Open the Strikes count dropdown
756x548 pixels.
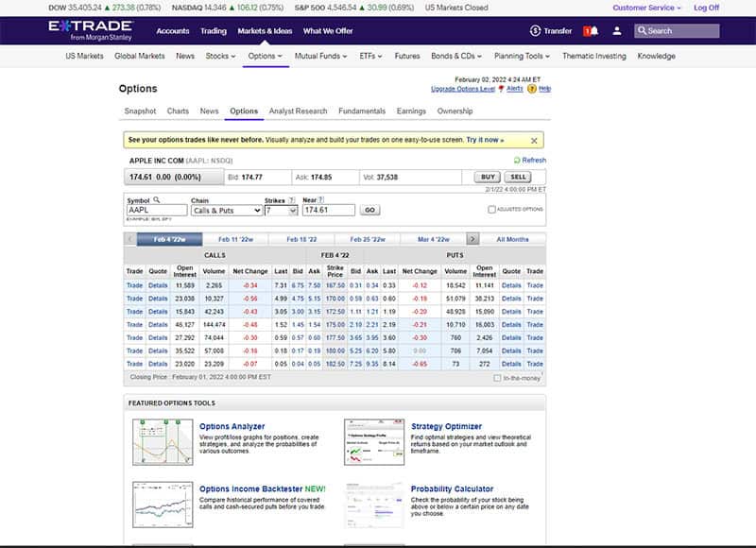coord(281,211)
